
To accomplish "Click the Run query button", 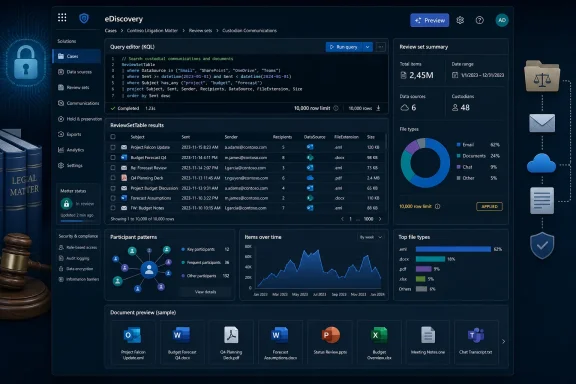I will [x=344, y=47].
